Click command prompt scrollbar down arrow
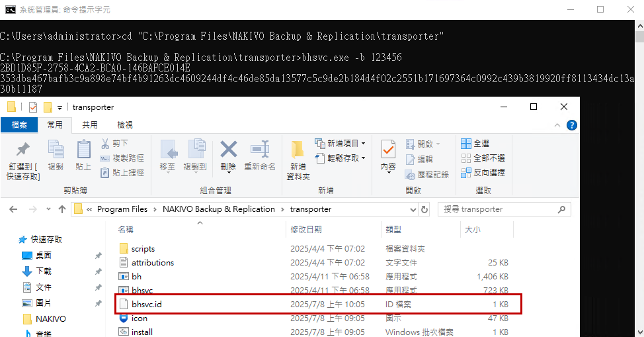 [x=640, y=332]
